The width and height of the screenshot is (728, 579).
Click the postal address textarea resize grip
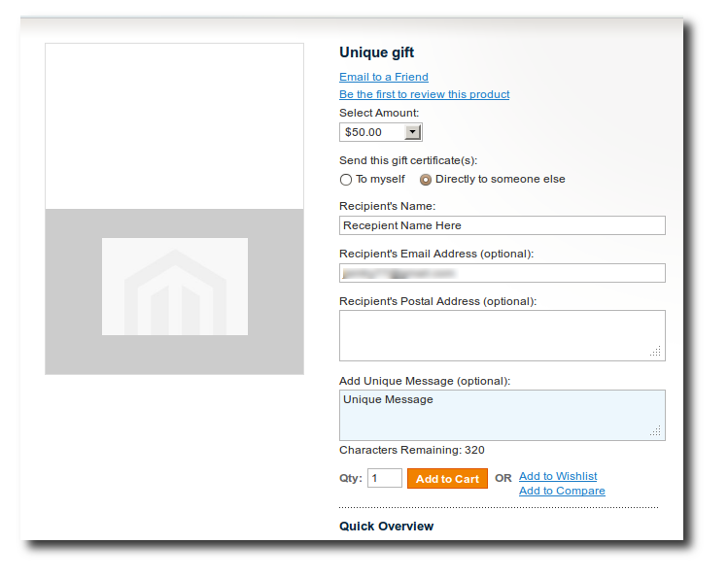coord(655,352)
